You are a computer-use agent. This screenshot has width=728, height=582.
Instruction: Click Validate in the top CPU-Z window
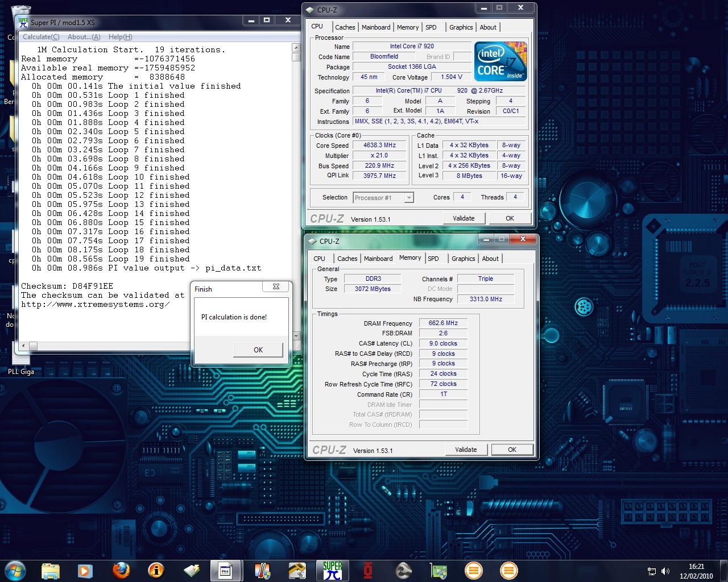(464, 218)
